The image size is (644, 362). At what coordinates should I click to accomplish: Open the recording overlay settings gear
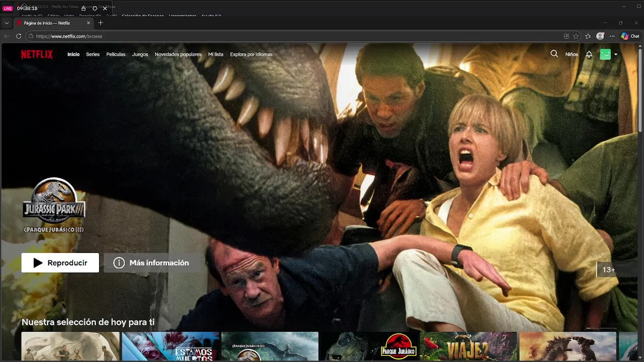coord(95,9)
